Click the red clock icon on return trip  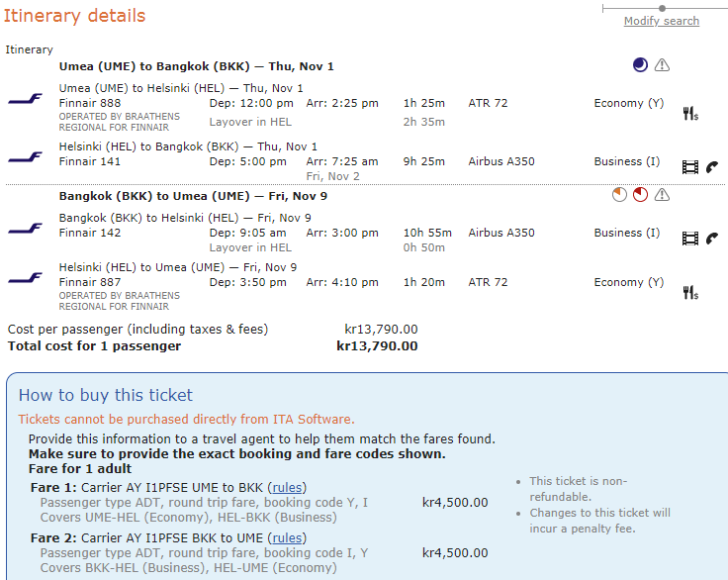point(640,195)
